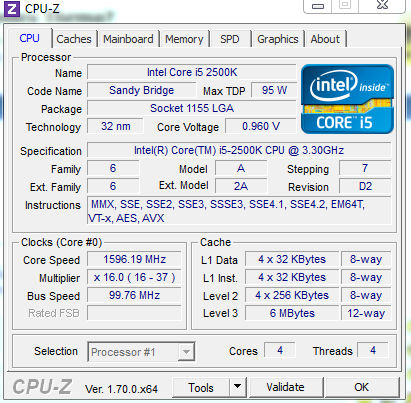The width and height of the screenshot is (411, 403).
Task: Select the Core Speed value 1596.19 MHz
Action: point(134,259)
